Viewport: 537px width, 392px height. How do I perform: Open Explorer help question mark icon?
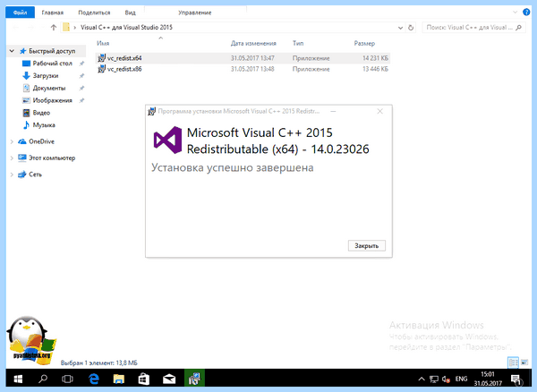pos(526,12)
